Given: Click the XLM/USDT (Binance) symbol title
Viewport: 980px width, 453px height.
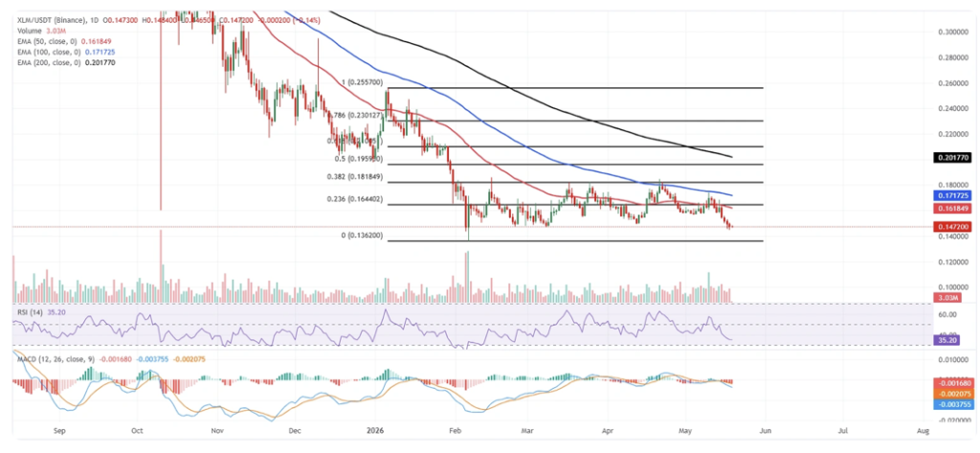Looking at the screenshot, I should point(52,21).
